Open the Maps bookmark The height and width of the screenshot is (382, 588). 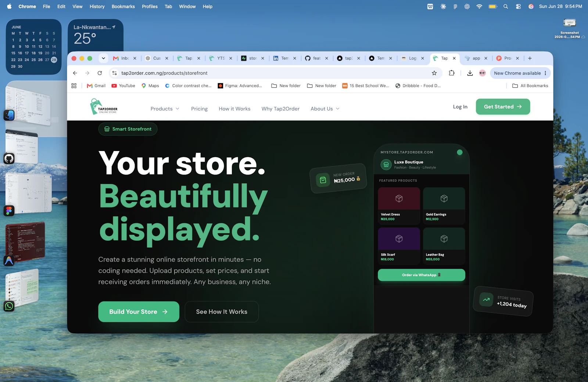[x=150, y=86]
